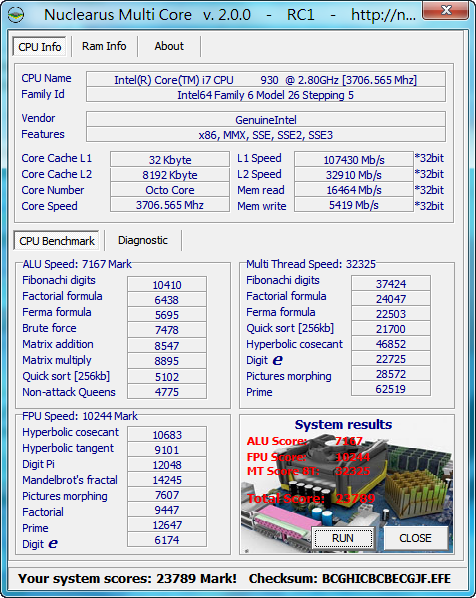Select the CPU Benchmark tab
Image resolution: width=476 pixels, height=598 pixels.
(57, 241)
